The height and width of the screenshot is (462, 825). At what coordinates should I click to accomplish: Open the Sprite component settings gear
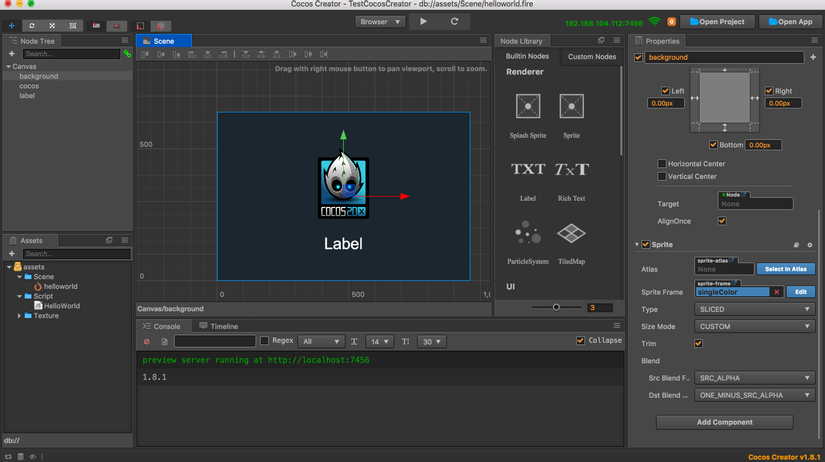tap(810, 245)
